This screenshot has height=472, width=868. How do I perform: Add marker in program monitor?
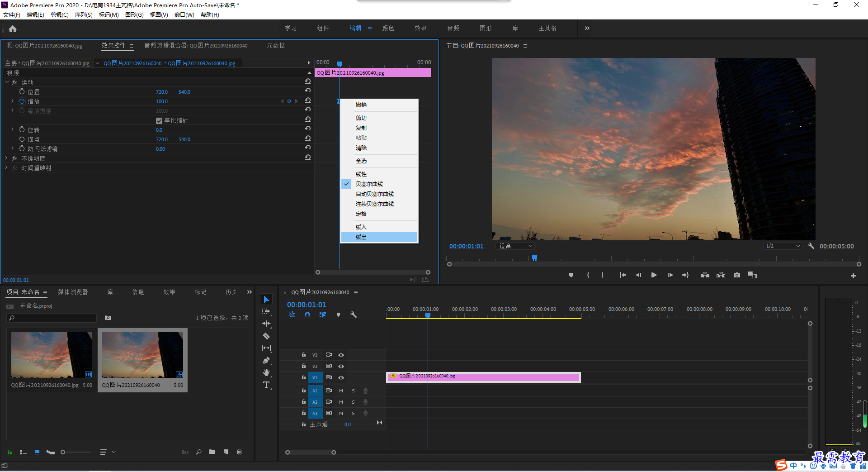coord(571,275)
